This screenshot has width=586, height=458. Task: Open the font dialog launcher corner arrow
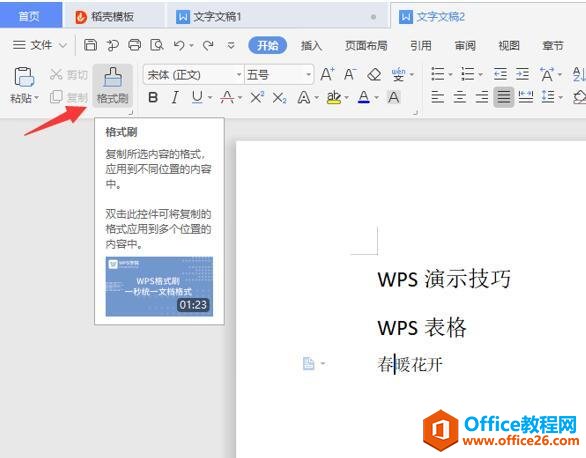pos(415,112)
